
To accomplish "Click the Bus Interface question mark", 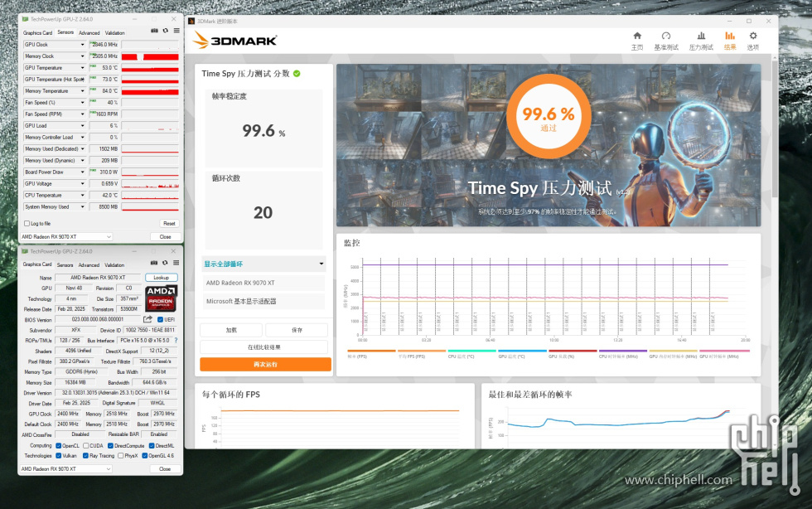I will tap(176, 341).
